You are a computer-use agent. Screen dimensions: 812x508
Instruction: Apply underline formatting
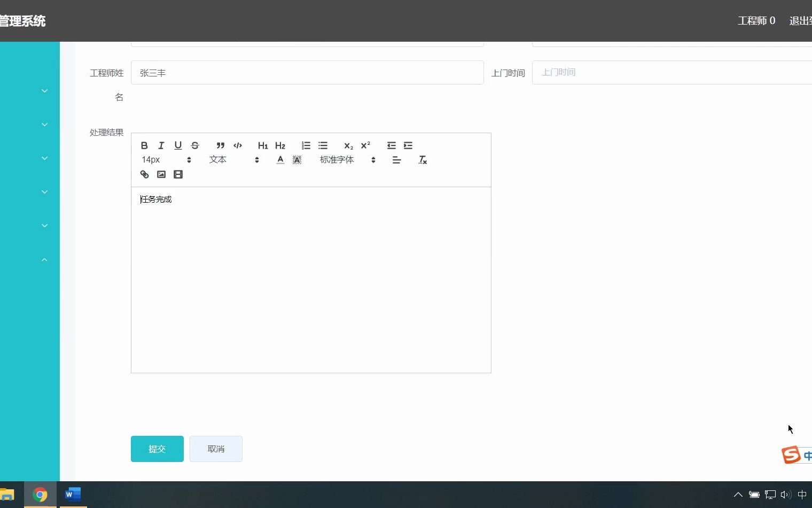[178, 145]
